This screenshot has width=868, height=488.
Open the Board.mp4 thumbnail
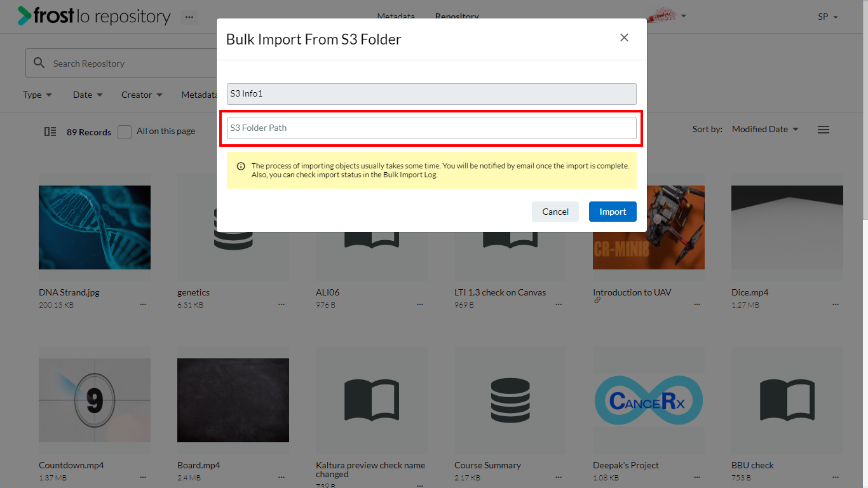coord(233,400)
